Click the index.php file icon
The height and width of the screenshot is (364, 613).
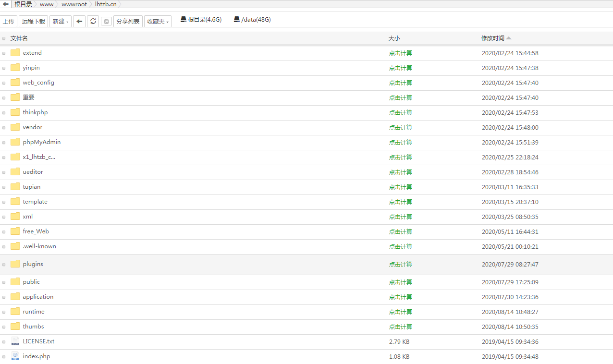(x=15, y=356)
